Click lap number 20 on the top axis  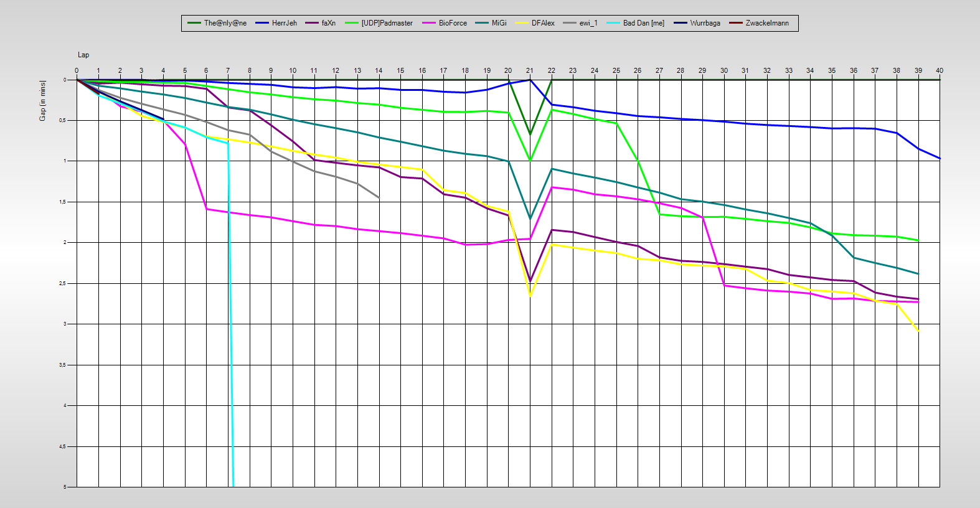click(508, 70)
